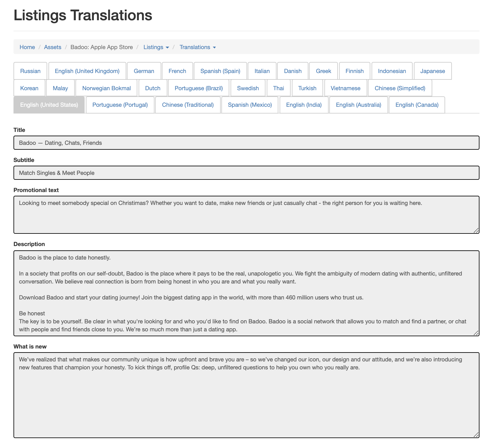
Task: Select the Greek tab
Action: 324,71
